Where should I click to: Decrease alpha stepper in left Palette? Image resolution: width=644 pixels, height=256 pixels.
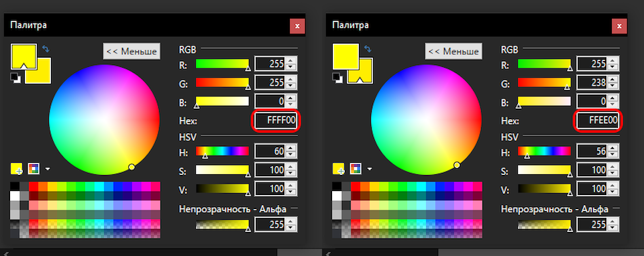(x=290, y=229)
